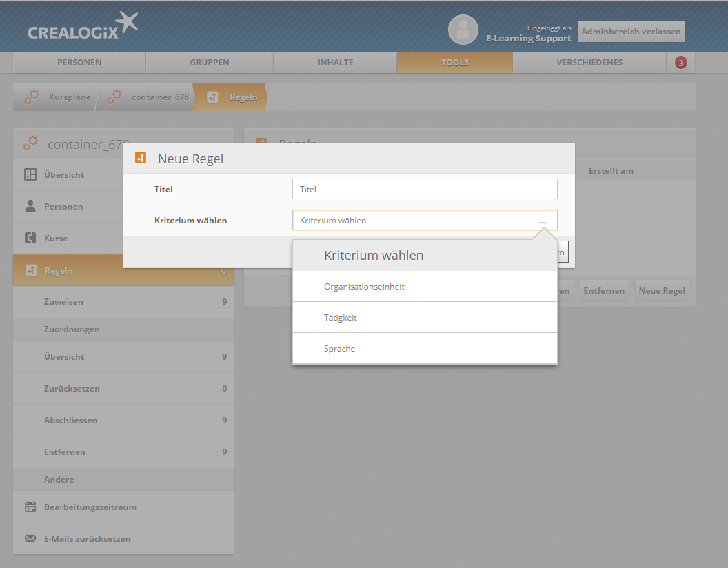Collapse the Kriterium wählen dropdown arrow
The height and width of the screenshot is (568, 728).
pos(543,221)
